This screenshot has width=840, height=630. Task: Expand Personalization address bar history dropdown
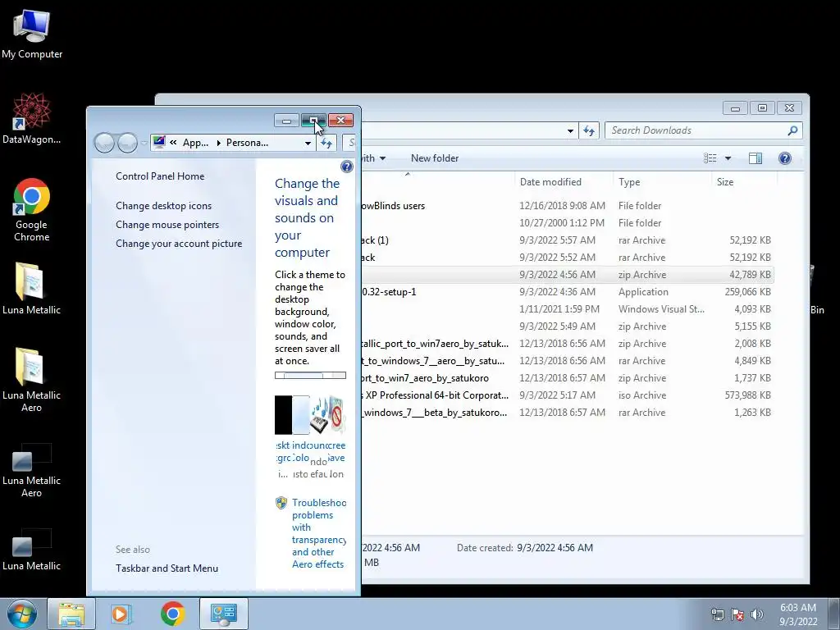[x=308, y=143]
